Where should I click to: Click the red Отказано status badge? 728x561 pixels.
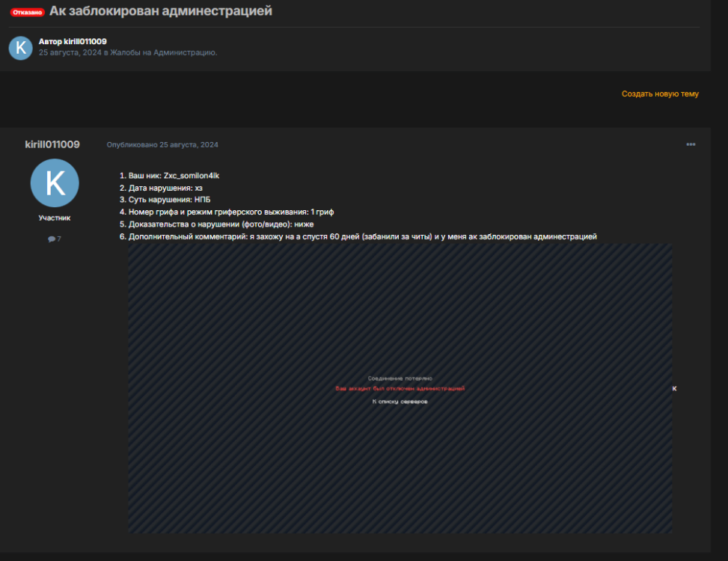[x=28, y=12]
